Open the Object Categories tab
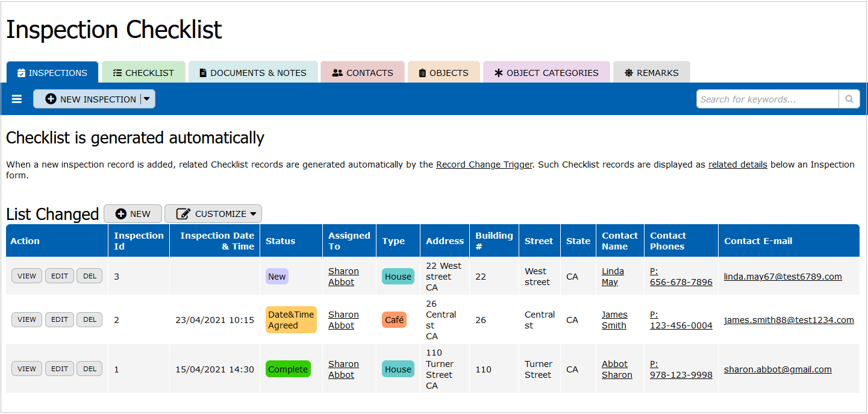This screenshot has height=414, width=868. pyautogui.click(x=546, y=73)
